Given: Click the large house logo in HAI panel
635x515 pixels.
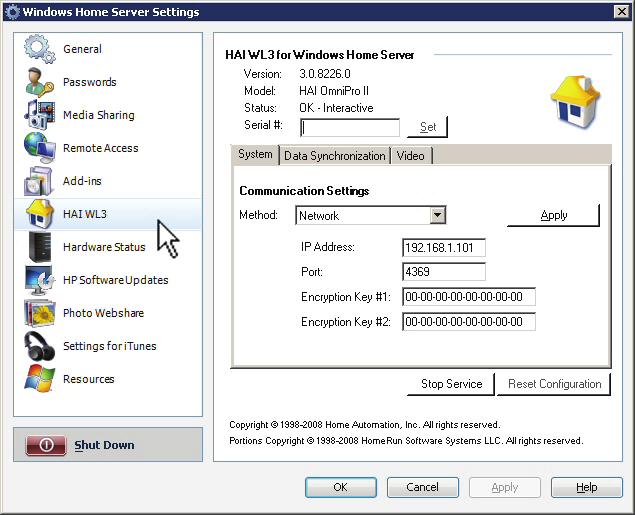Looking at the screenshot, I should [x=575, y=102].
